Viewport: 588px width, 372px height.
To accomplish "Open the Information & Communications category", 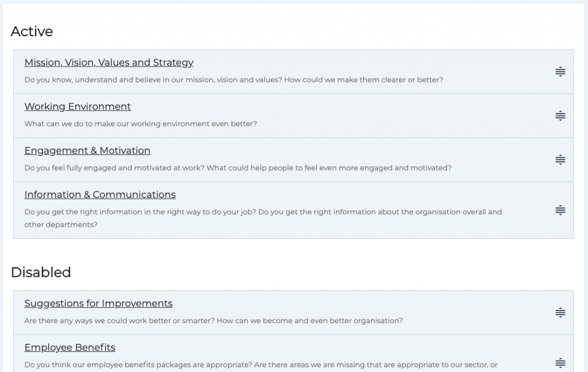I will click(x=100, y=195).
